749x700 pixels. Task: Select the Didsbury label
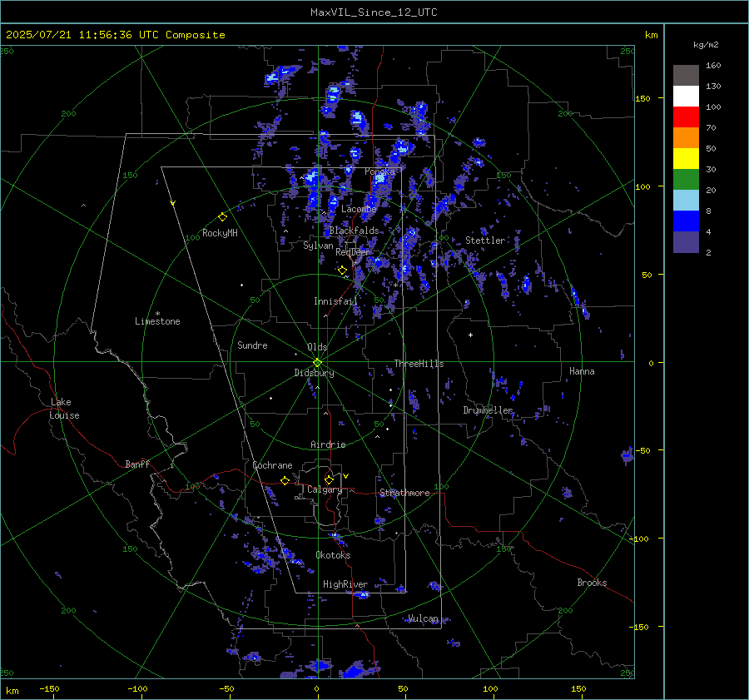click(x=314, y=373)
